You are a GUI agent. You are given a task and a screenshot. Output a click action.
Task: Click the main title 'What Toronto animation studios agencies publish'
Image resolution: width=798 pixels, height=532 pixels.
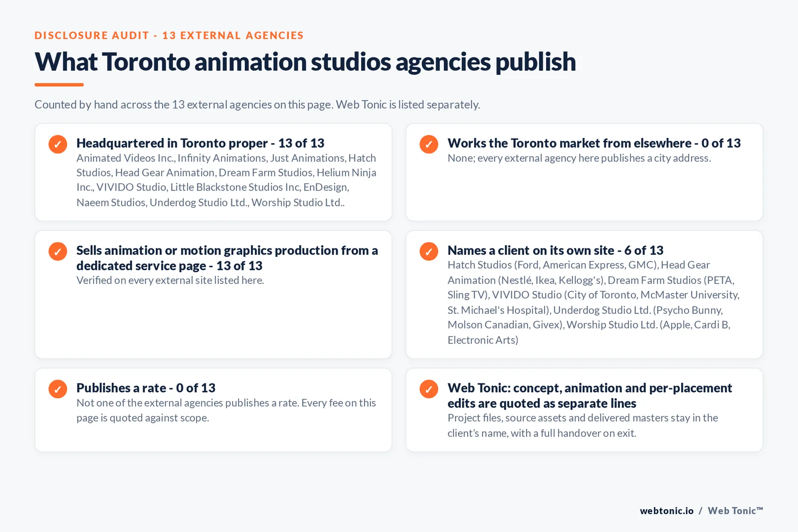pyautogui.click(x=305, y=62)
